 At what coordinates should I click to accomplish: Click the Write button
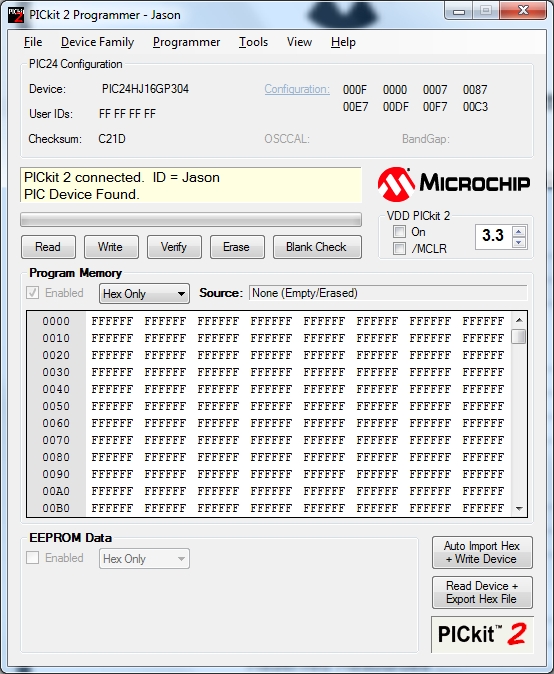tap(111, 247)
